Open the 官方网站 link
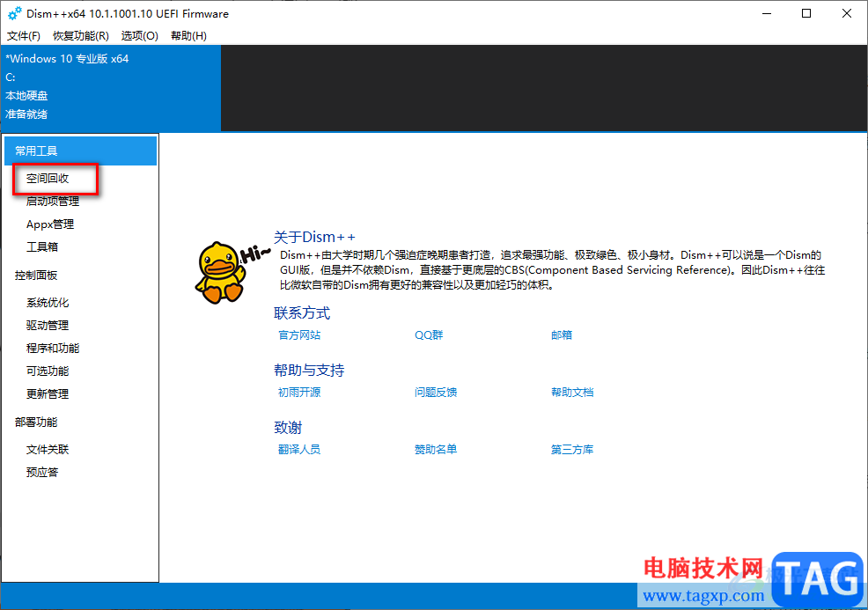Screen dimensions: 868x610 299,334
